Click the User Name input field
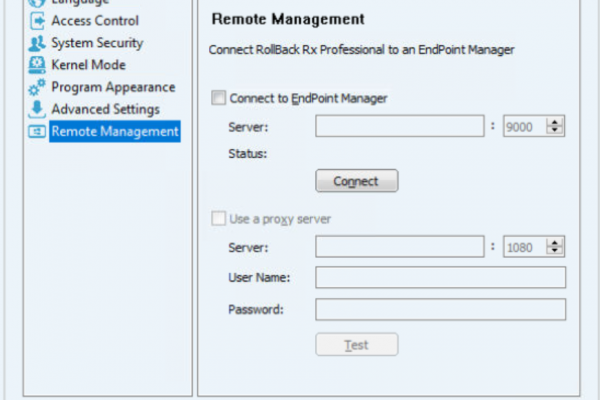The height and width of the screenshot is (400, 600). pos(440,277)
